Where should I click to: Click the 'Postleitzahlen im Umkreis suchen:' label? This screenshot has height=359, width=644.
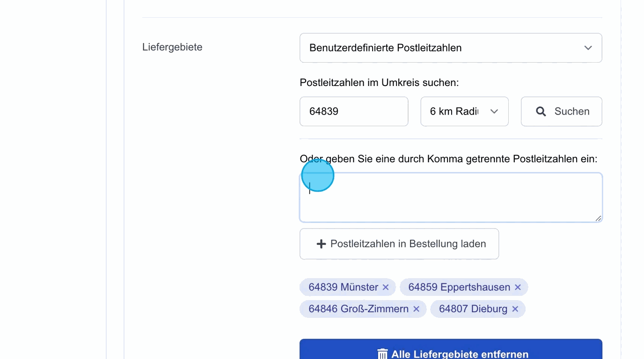[379, 83]
